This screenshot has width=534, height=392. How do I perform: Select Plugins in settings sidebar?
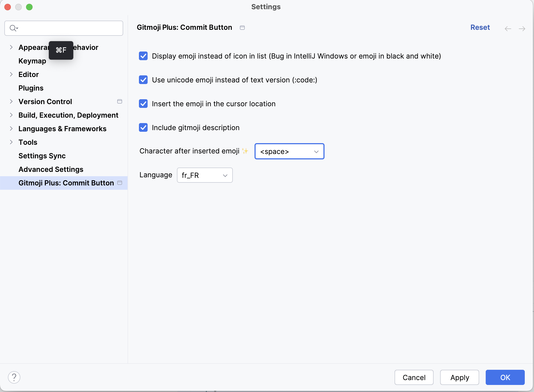[x=31, y=88]
